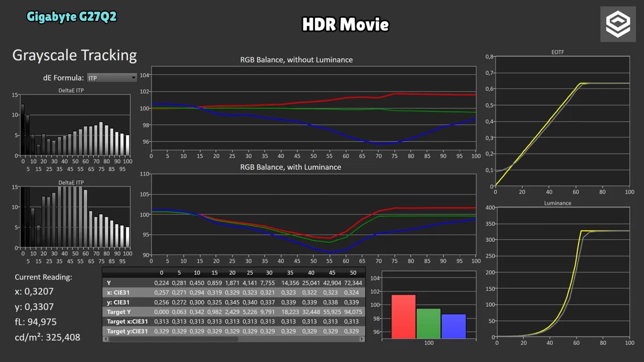
Task: Click the Y value cell '14,356'
Action: [291, 283]
